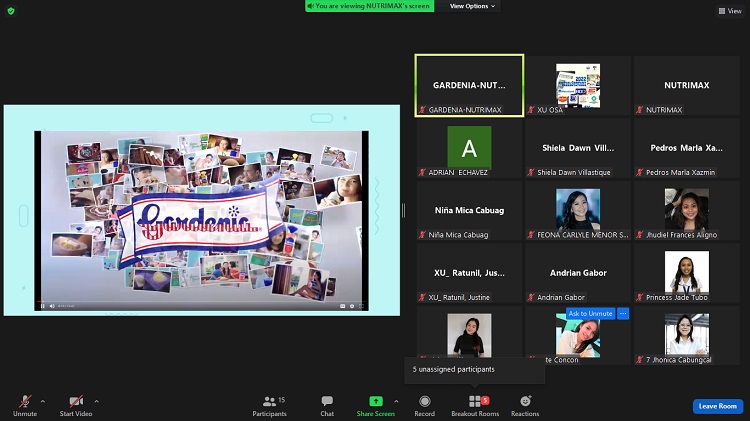Select FEONA CARLYLE MENOR tile
The height and width of the screenshot is (421, 750).
point(578,210)
